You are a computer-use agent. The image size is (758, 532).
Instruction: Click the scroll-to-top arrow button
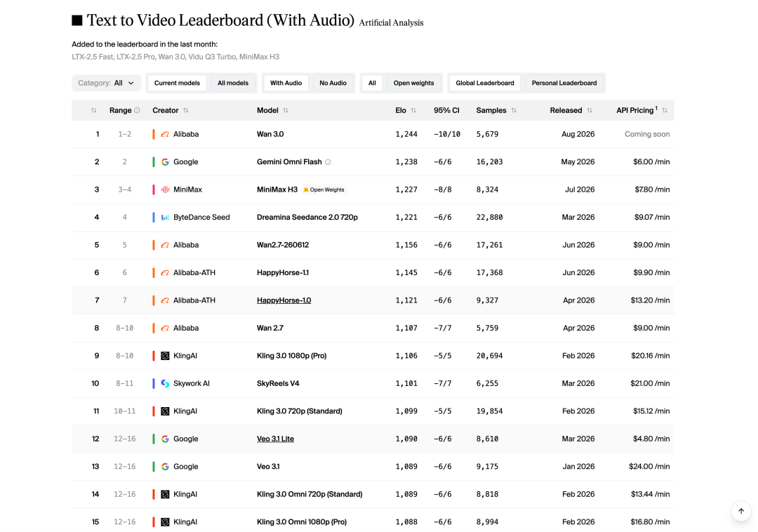[741, 511]
